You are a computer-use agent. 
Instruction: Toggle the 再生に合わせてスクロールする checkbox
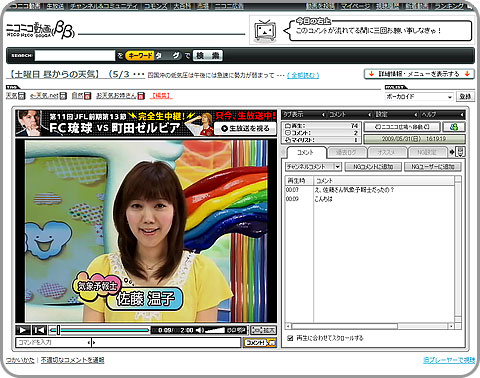tap(290, 338)
